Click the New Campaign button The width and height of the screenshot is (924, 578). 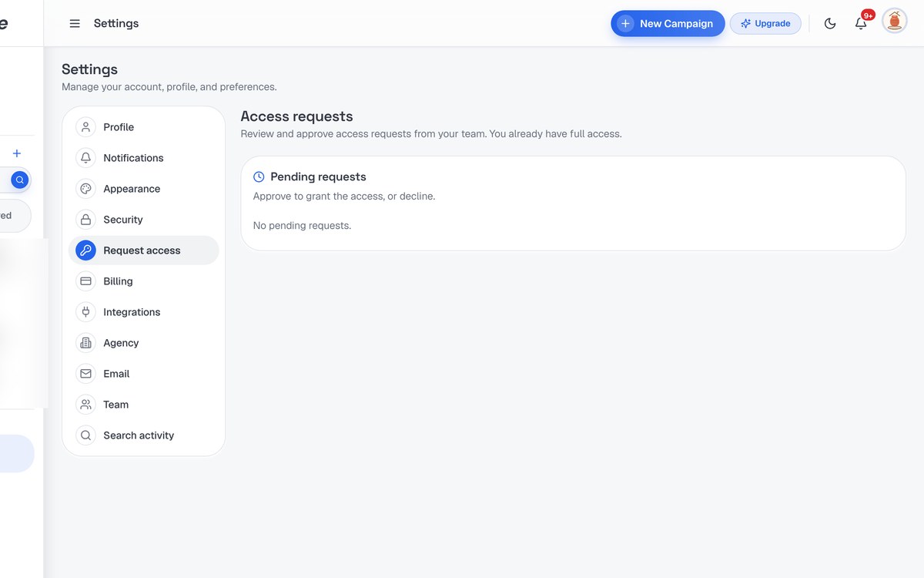(x=668, y=24)
